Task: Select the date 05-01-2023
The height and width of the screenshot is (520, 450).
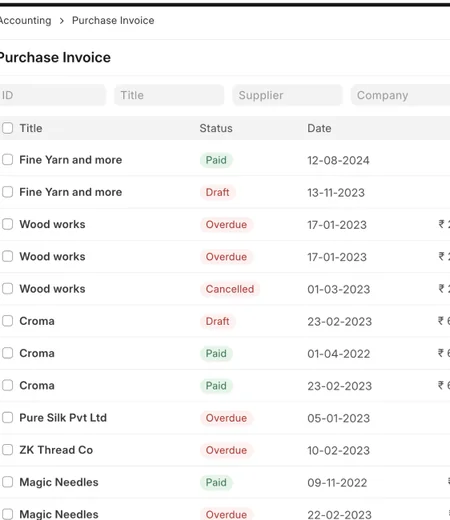Action: coord(339,418)
